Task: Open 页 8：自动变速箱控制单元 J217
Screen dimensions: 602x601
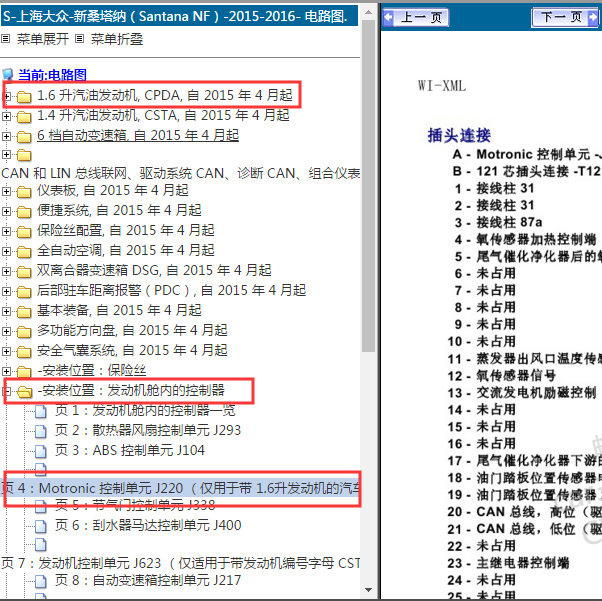Action: tap(148, 580)
